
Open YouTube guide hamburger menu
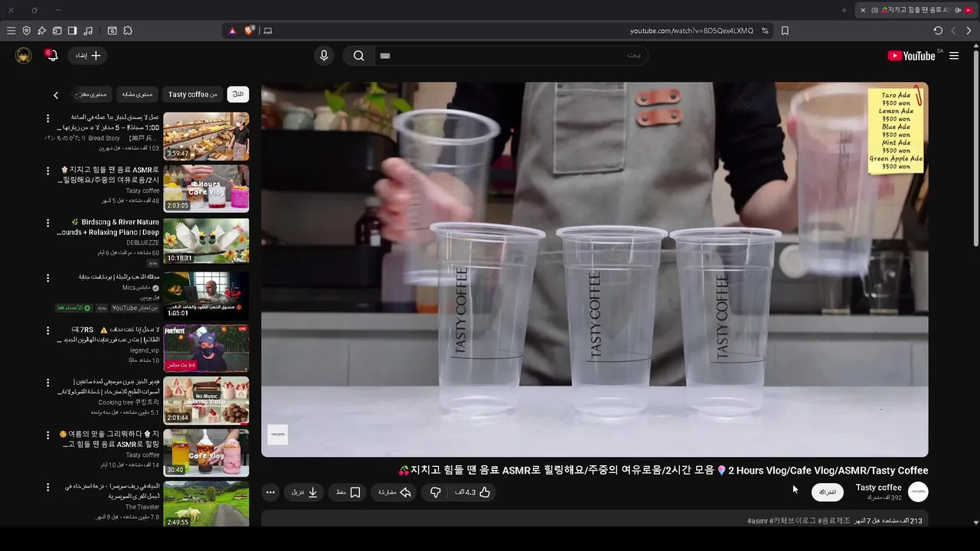(x=954, y=56)
